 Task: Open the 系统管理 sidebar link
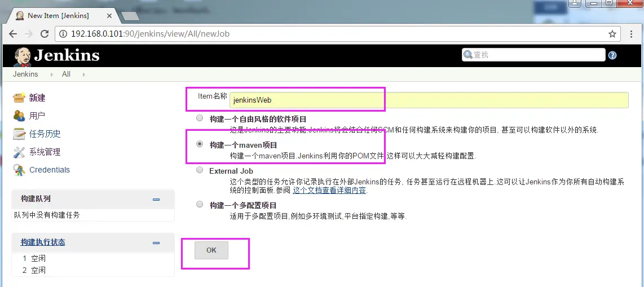point(45,152)
